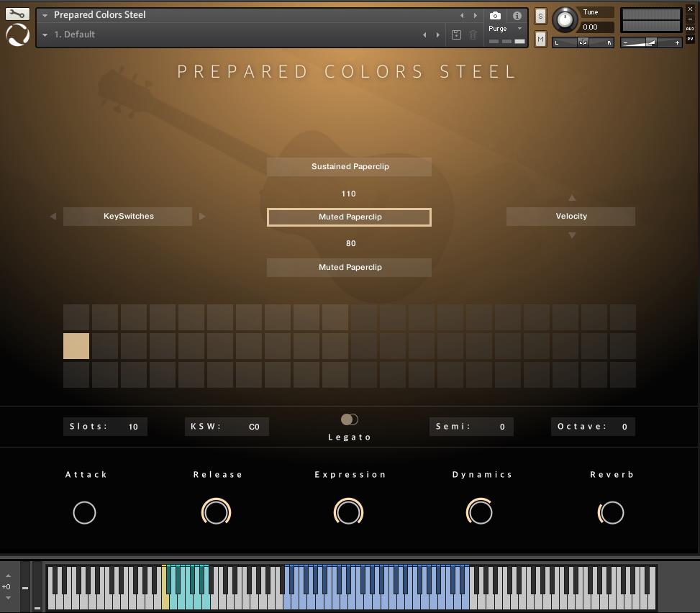
Task: Click the Velocity button
Action: coord(571,216)
